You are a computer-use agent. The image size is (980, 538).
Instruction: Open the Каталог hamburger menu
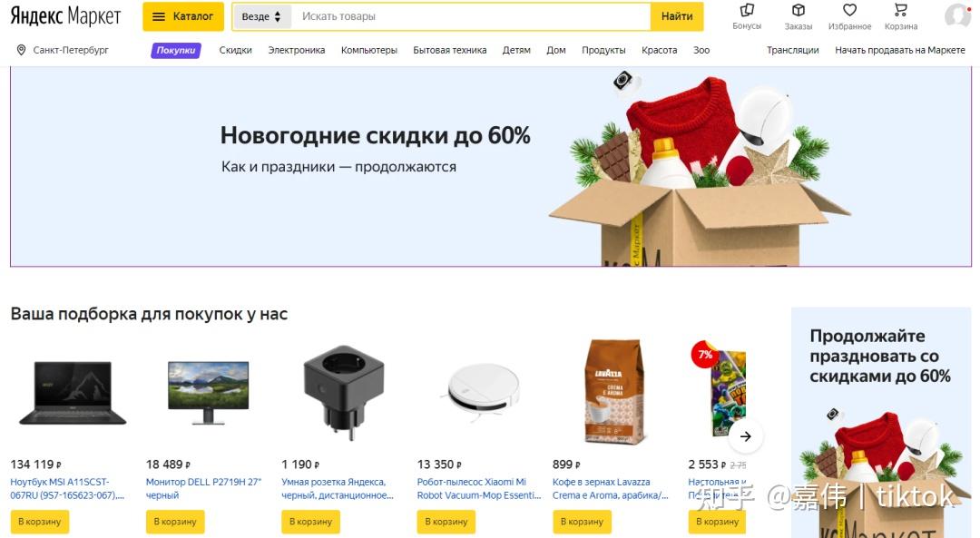click(x=183, y=17)
